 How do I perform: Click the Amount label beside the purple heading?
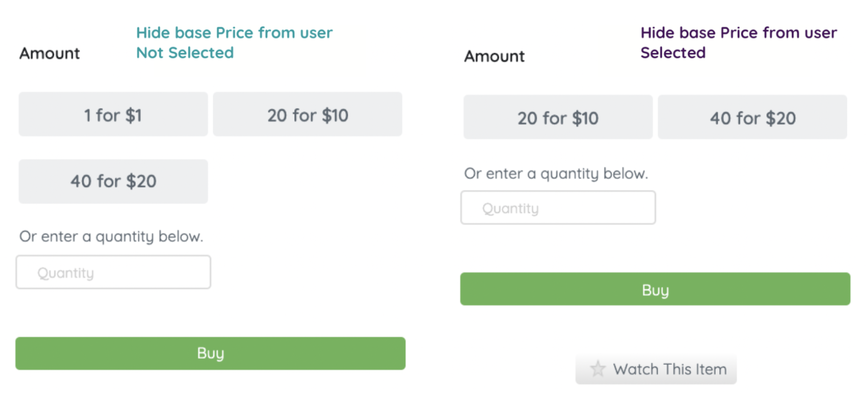(494, 56)
